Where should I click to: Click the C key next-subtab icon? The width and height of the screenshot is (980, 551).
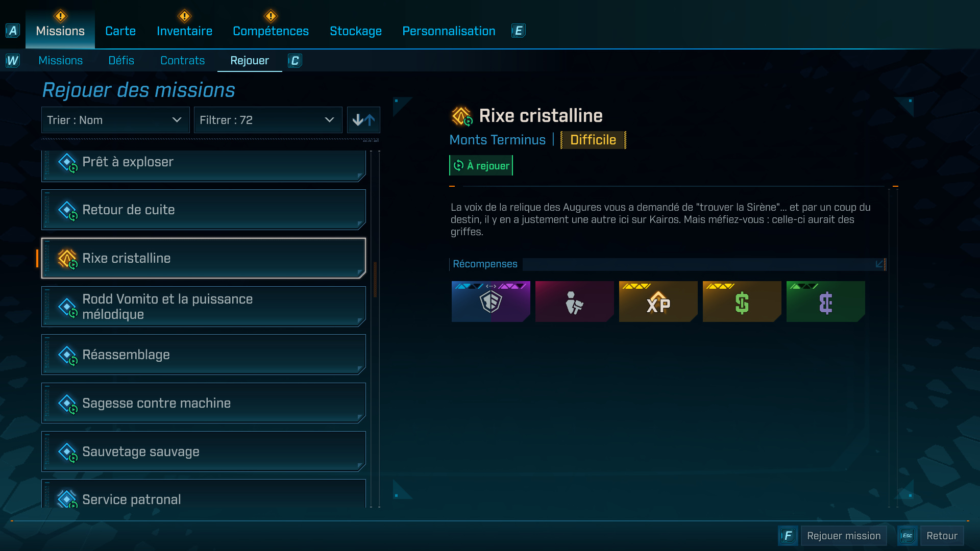pos(295,61)
